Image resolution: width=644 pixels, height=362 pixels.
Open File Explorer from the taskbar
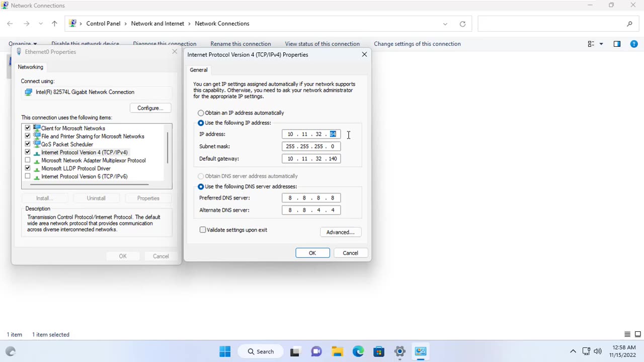pos(337,351)
